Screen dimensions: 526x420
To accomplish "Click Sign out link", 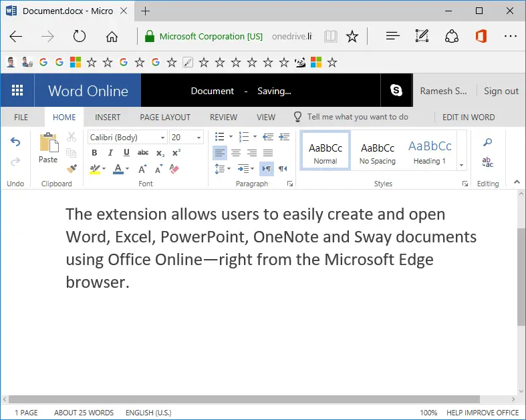I will point(501,91).
